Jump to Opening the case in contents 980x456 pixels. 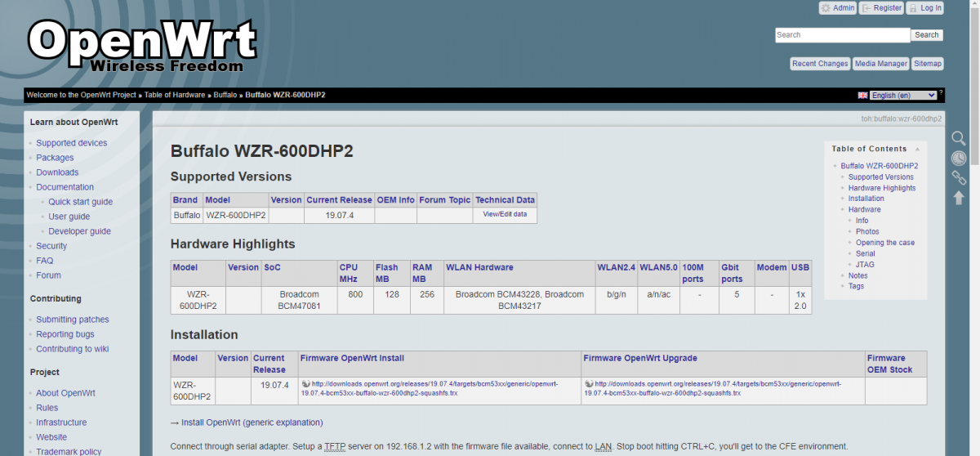tap(885, 243)
